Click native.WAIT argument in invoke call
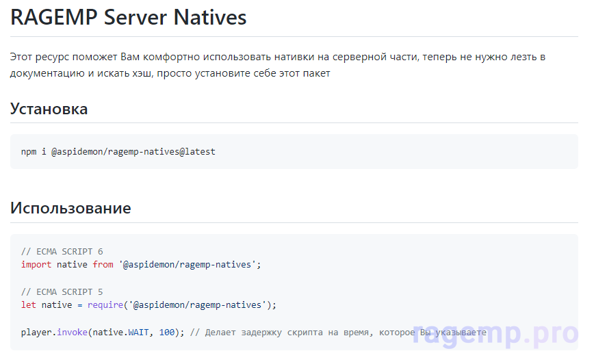Viewport: 594px width, 364px height. 123,332
